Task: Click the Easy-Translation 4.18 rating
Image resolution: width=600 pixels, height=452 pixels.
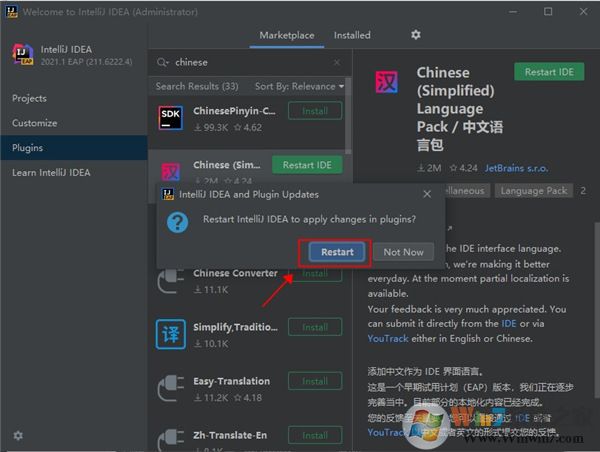Action: pyautogui.click(x=248, y=398)
